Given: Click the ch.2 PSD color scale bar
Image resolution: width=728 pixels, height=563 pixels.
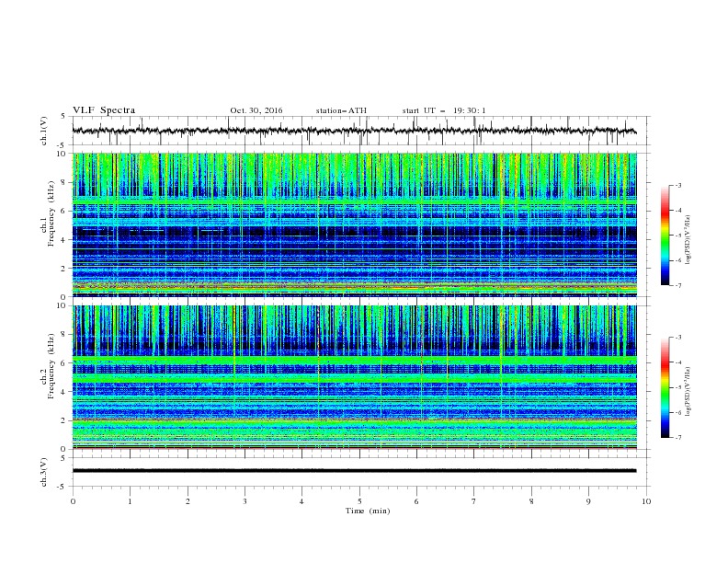Looking at the screenshot, I should coord(665,387).
